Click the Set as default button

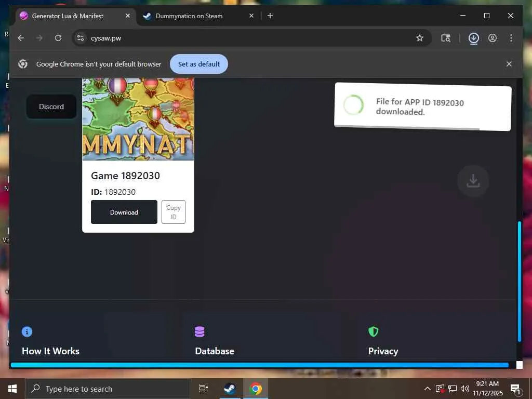coord(199,64)
